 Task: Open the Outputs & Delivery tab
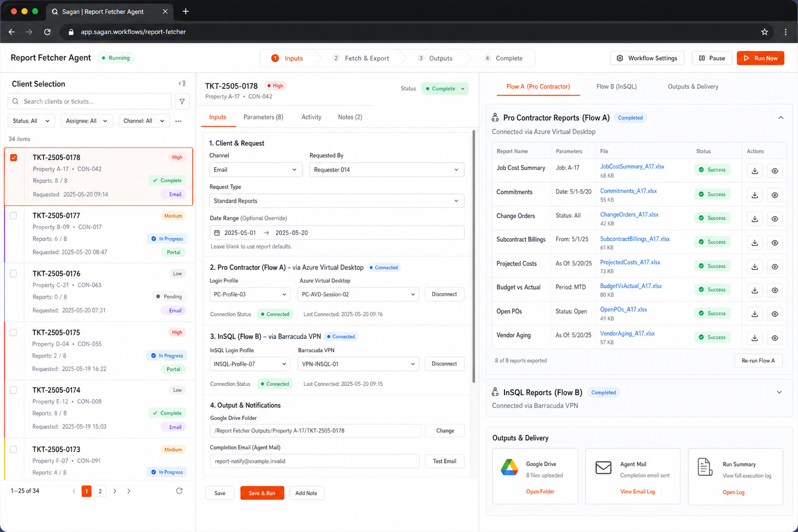pos(693,87)
